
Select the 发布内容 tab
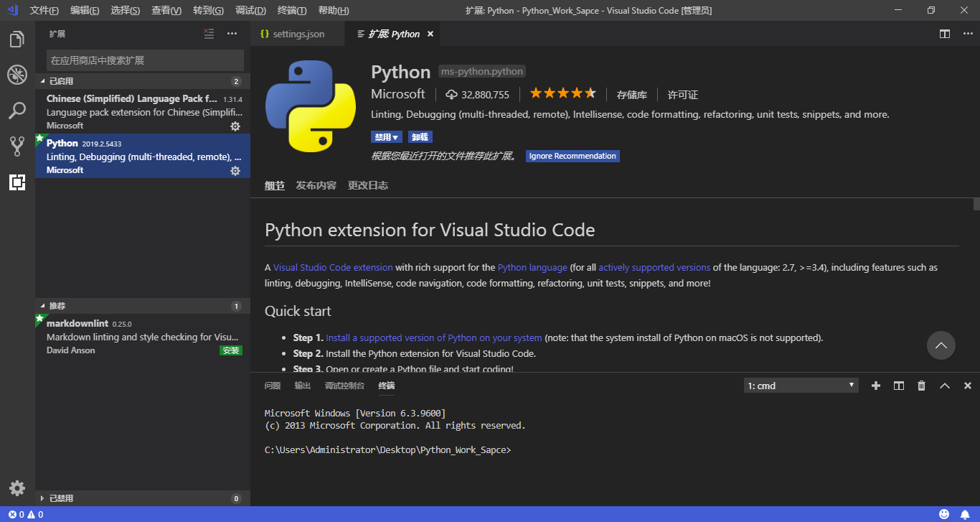point(316,185)
